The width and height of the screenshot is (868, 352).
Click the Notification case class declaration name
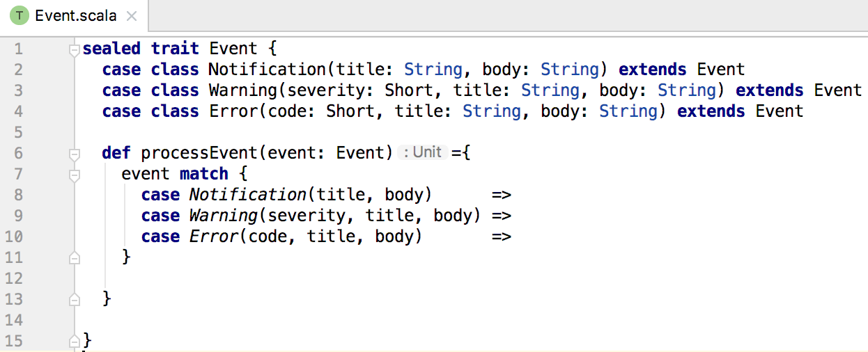pyautogui.click(x=267, y=70)
